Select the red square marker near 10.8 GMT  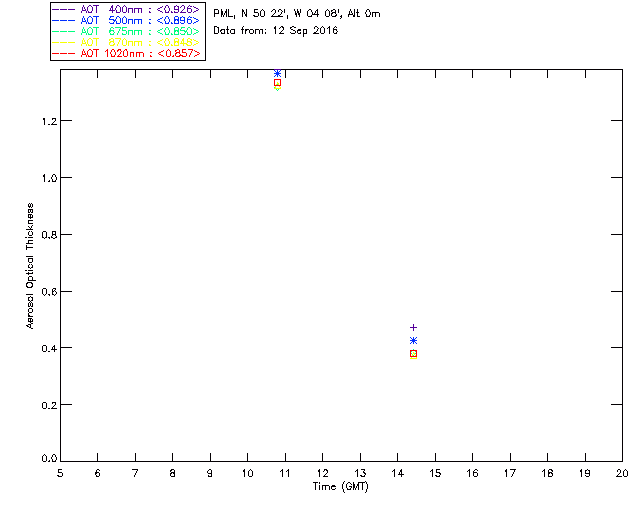pos(278,83)
